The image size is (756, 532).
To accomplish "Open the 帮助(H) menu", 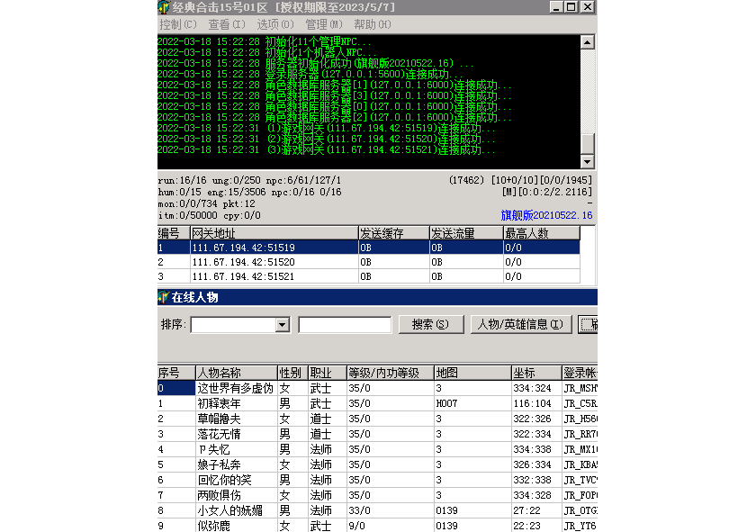I will coord(372,24).
